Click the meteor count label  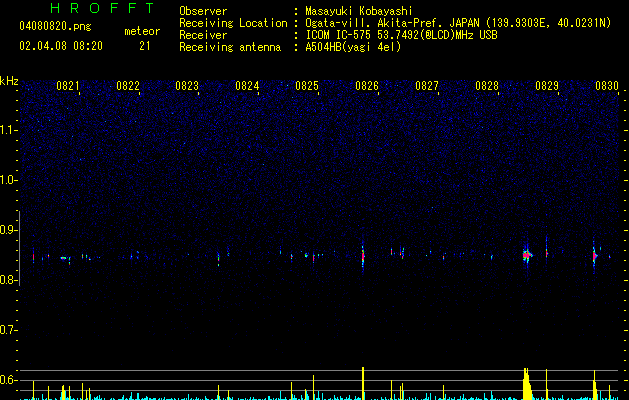click(142, 31)
